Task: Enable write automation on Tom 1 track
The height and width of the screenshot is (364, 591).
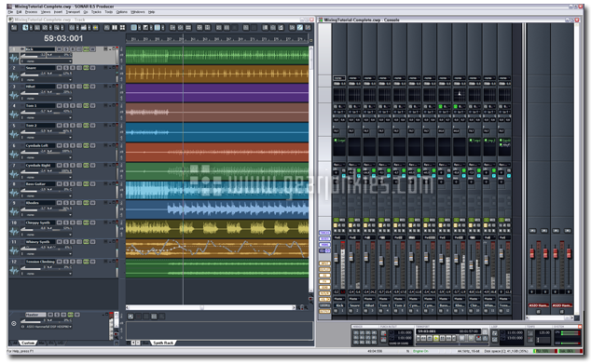Action: click(x=92, y=106)
